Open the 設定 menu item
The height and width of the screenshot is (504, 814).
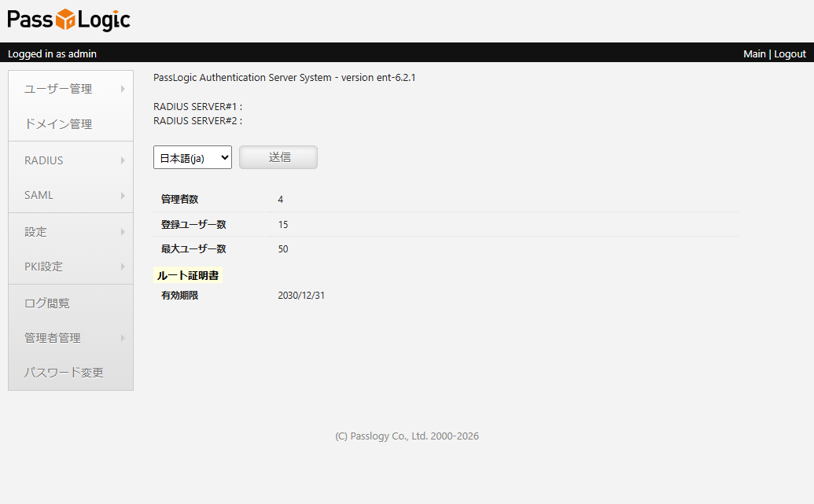(71, 231)
